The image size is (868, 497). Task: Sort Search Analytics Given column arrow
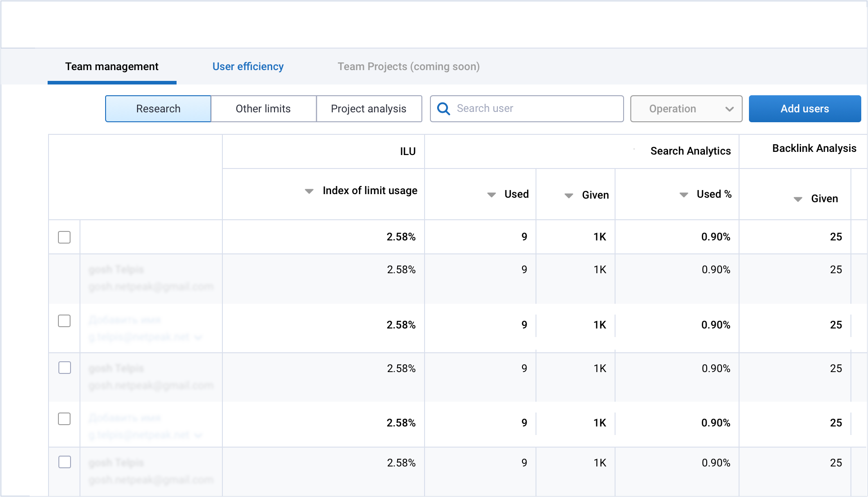569,196
